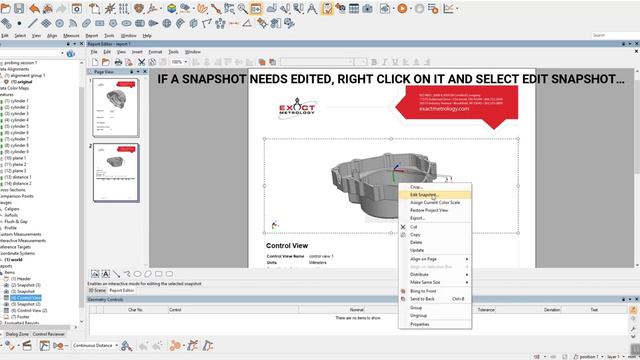Expand the Align on Page submenu arrow
Viewport: 640px width, 360px height.
coord(467,259)
